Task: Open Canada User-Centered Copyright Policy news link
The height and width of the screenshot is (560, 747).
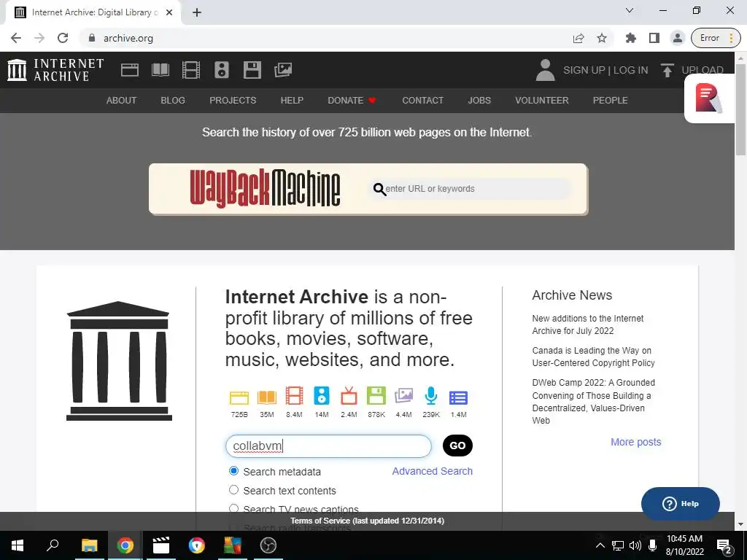Action: coord(593,356)
